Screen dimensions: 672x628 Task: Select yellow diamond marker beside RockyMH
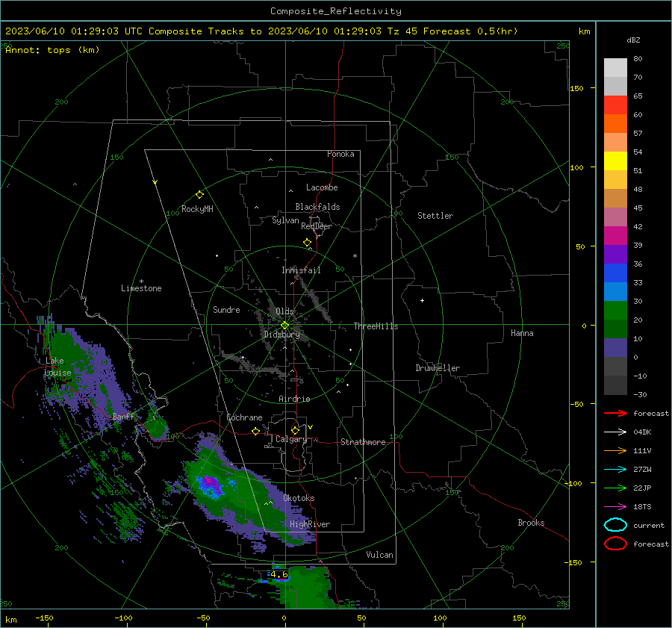click(x=199, y=195)
